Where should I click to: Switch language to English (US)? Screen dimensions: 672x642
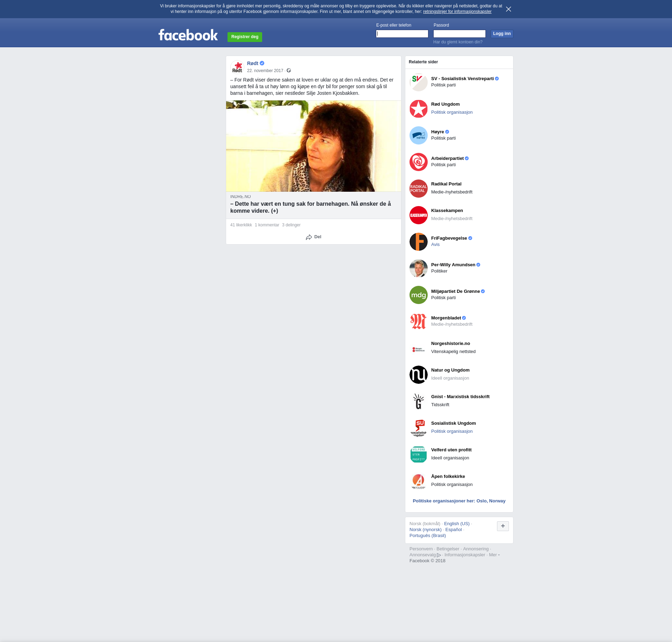coord(456,524)
